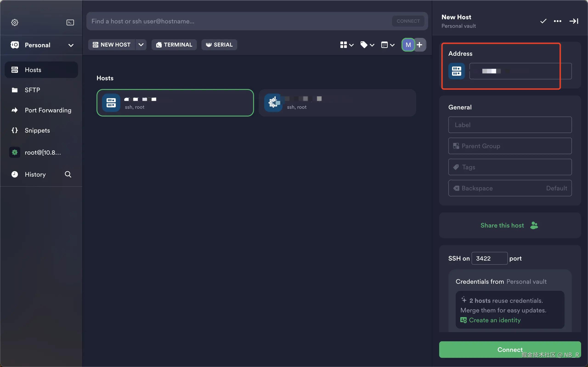
Task: Open the local terminal icon in sidebar
Action: 70,22
